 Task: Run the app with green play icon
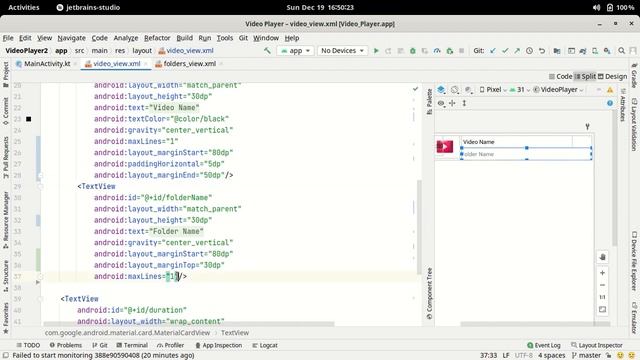coord(376,51)
